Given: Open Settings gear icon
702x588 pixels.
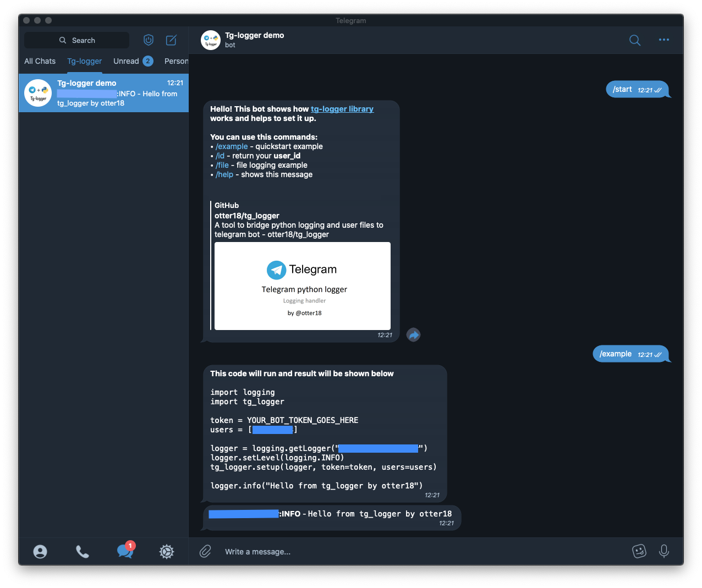Looking at the screenshot, I should (167, 552).
